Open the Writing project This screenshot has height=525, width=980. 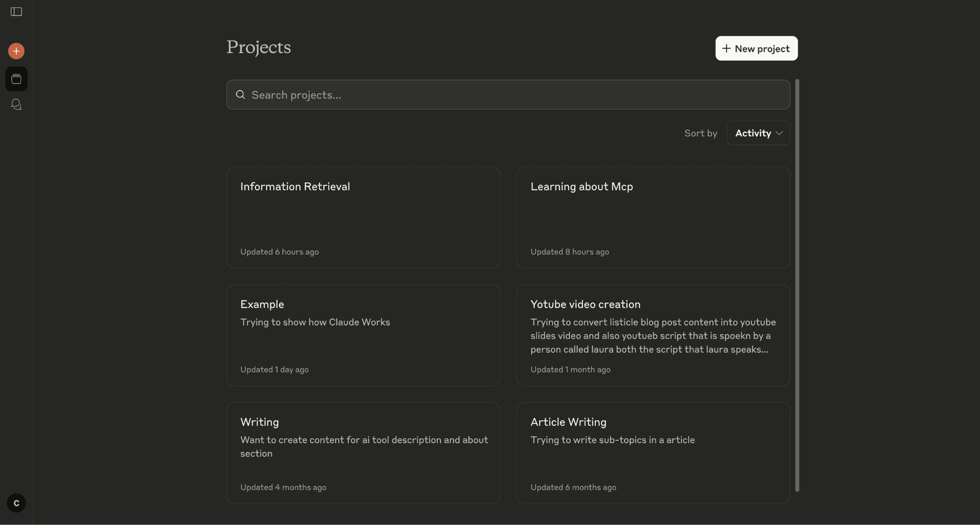[363, 453]
